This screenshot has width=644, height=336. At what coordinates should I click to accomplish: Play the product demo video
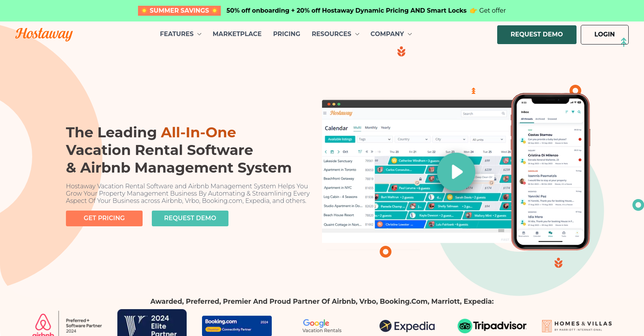(456, 172)
